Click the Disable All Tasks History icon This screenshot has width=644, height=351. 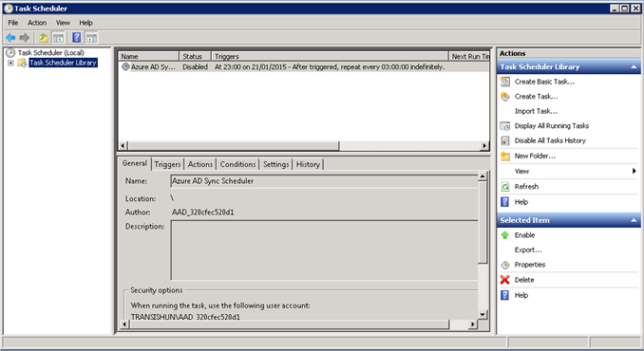click(x=505, y=140)
